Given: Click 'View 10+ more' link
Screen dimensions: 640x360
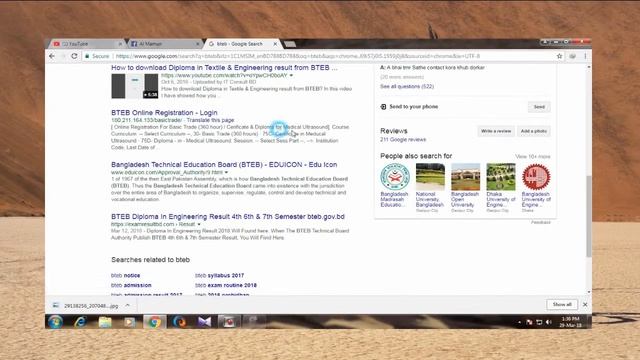Looking at the screenshot, I should tap(533, 157).
